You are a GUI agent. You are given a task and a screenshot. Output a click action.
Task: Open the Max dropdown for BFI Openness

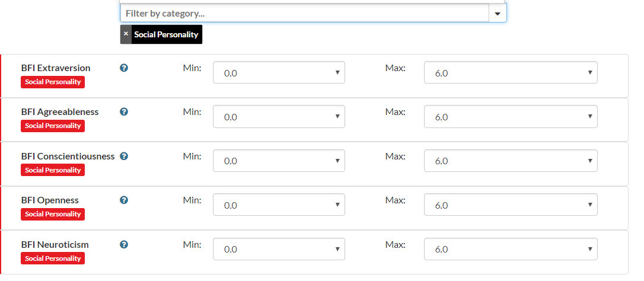point(511,205)
